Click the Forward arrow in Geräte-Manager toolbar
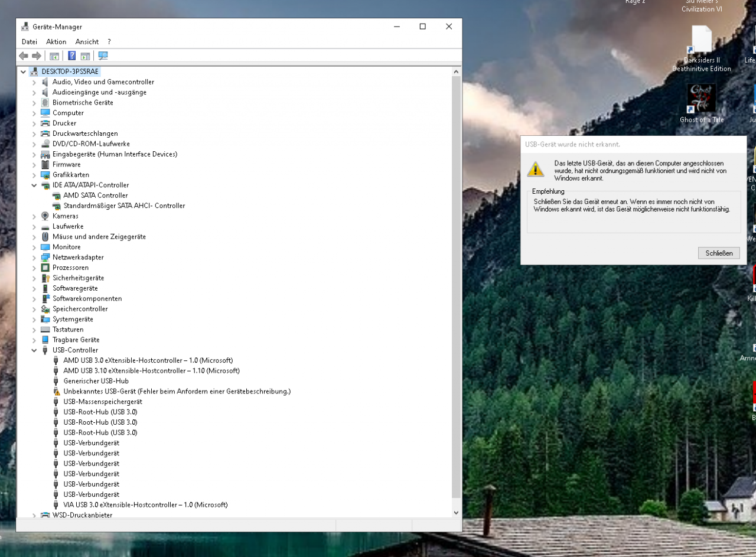This screenshot has height=557, width=756. [x=37, y=56]
